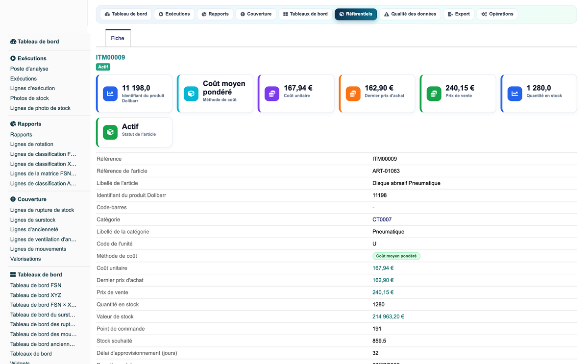The image size is (588, 364).
Task: Open the Exécutions top menu
Action: pos(174,14)
